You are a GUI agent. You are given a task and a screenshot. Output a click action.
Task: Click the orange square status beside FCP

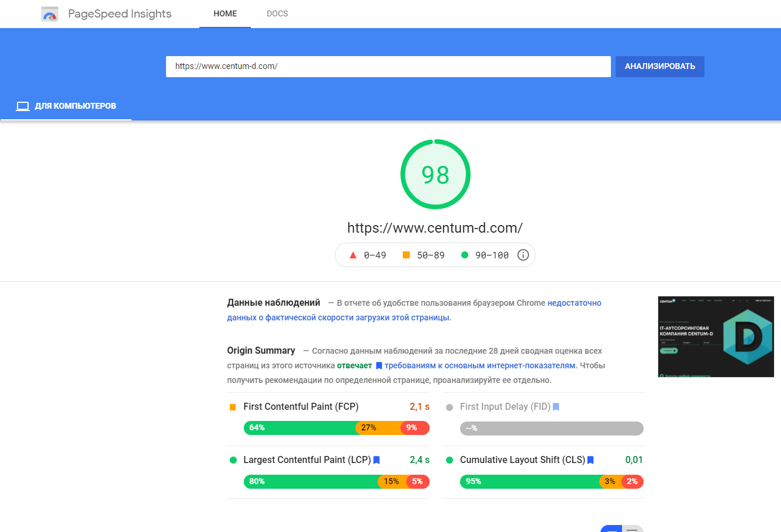pyautogui.click(x=233, y=407)
